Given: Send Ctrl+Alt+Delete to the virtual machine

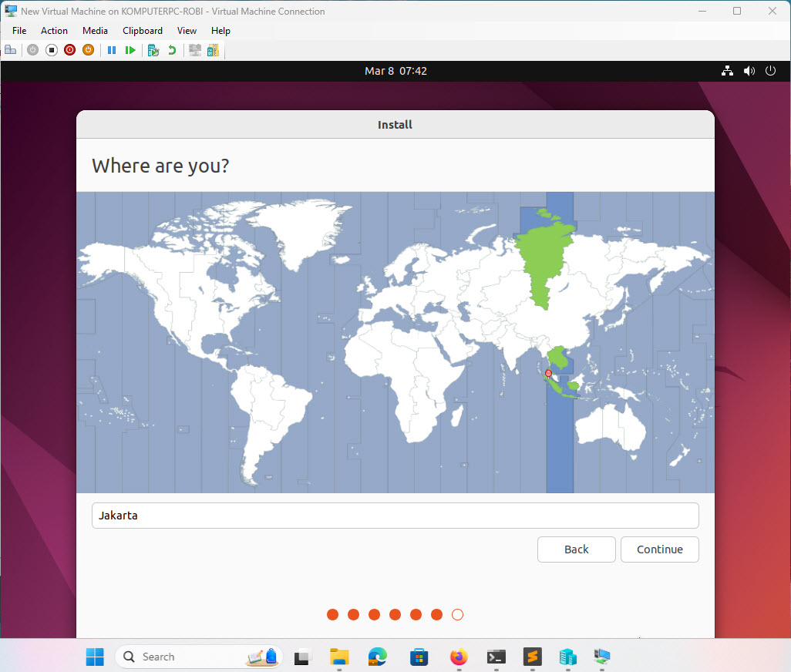Looking at the screenshot, I should point(11,49).
